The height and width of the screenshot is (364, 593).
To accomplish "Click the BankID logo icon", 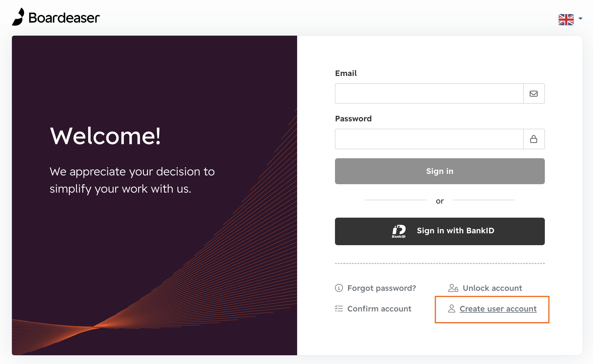I will click(x=399, y=231).
